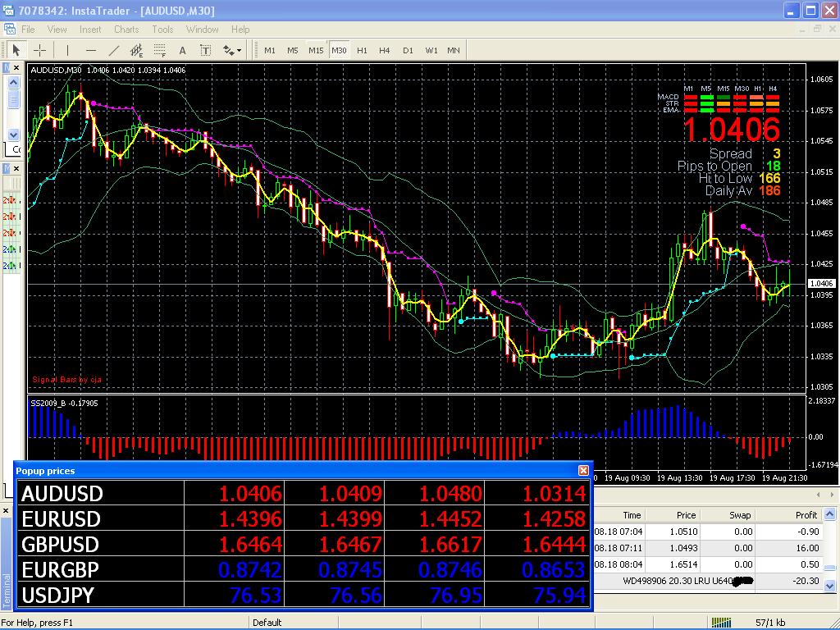The image size is (840, 630).
Task: Switch chart to D1 timeframe
Action: [408, 50]
